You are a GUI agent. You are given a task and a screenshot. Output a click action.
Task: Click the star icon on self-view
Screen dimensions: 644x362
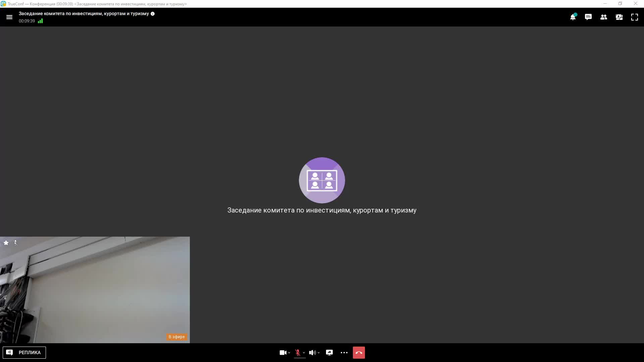pyautogui.click(x=6, y=243)
